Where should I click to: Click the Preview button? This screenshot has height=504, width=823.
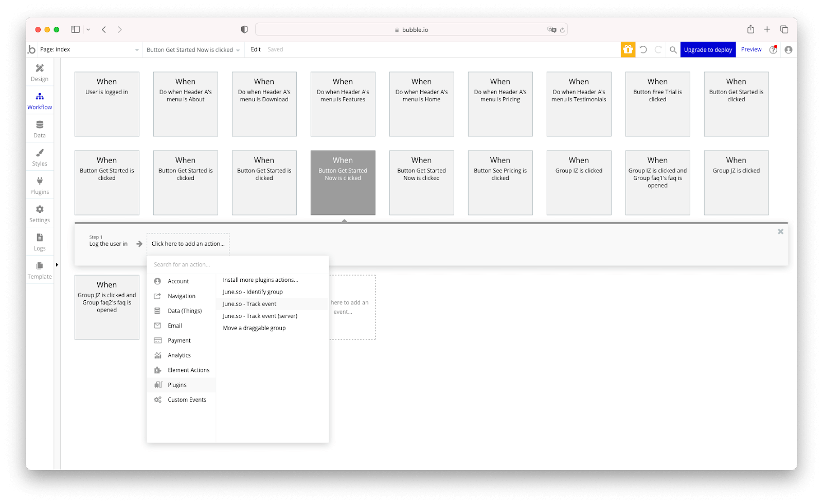coord(751,49)
